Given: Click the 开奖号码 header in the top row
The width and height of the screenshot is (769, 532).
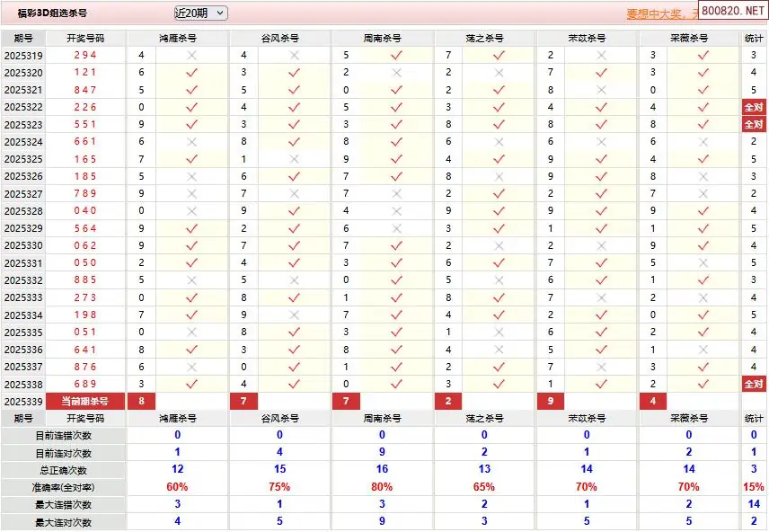Looking at the screenshot, I should 85,39.
